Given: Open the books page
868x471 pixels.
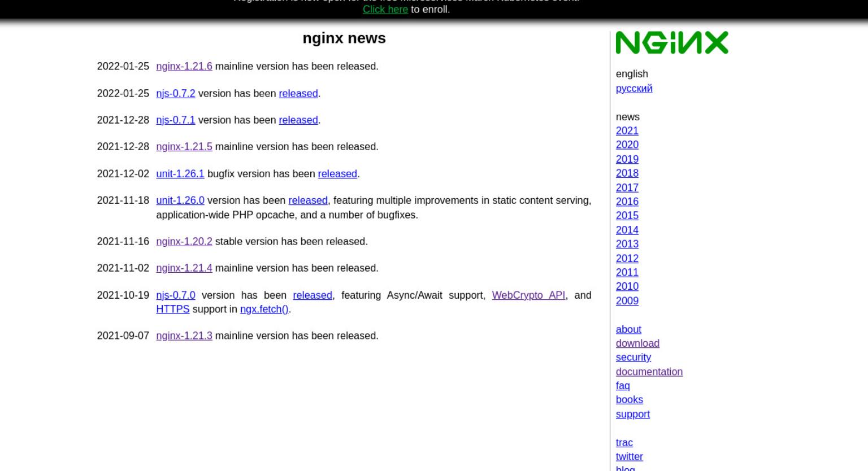Looking at the screenshot, I should tap(630, 400).
